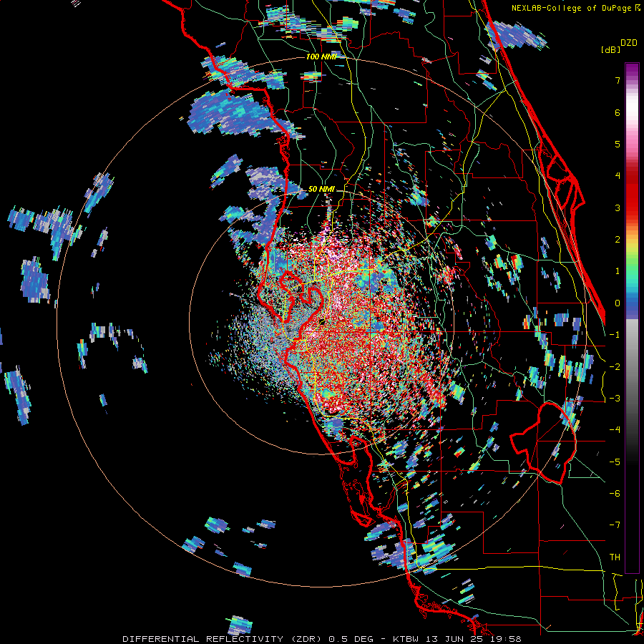Viewport: 644px width, 644px height.
Task: Click the -4 value on color scale
Action: (x=615, y=430)
